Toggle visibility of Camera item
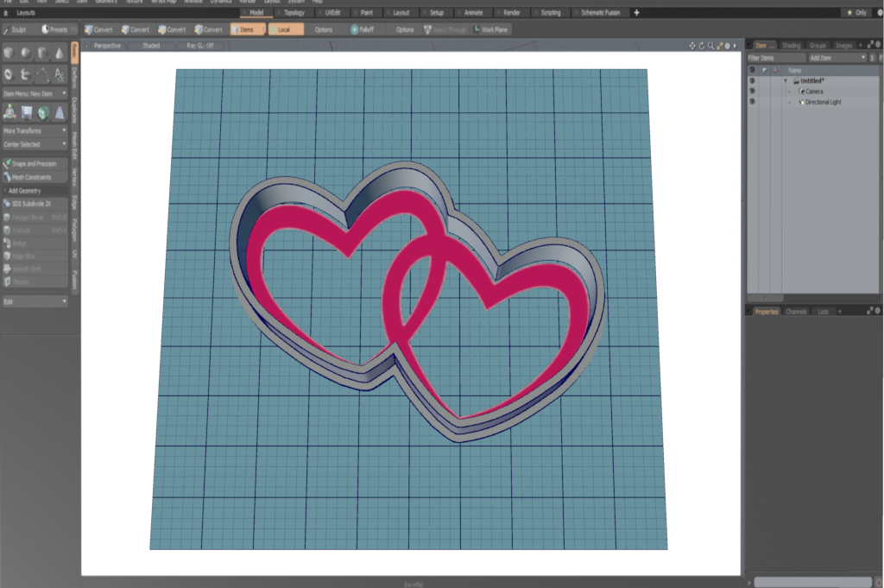Screen dimensions: 884x588 coord(752,91)
